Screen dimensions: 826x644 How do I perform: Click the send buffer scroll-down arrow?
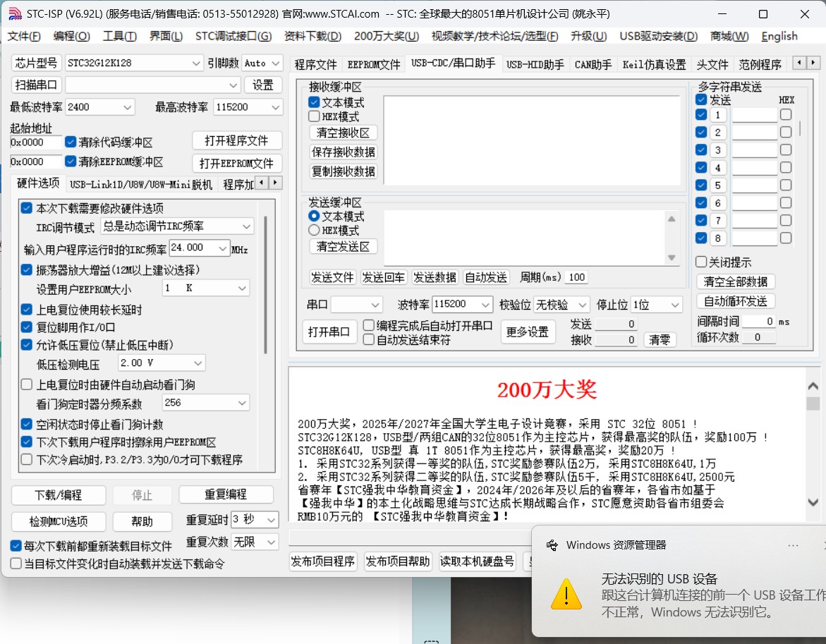coord(672,257)
